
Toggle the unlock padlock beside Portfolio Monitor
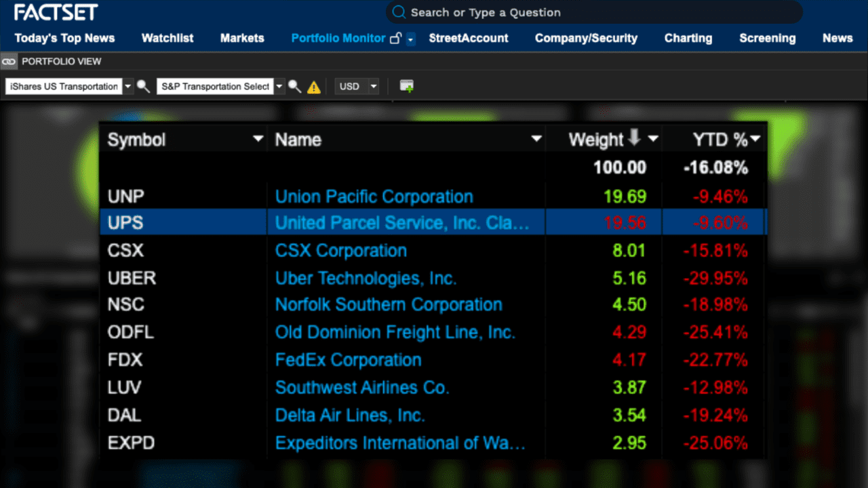point(396,39)
